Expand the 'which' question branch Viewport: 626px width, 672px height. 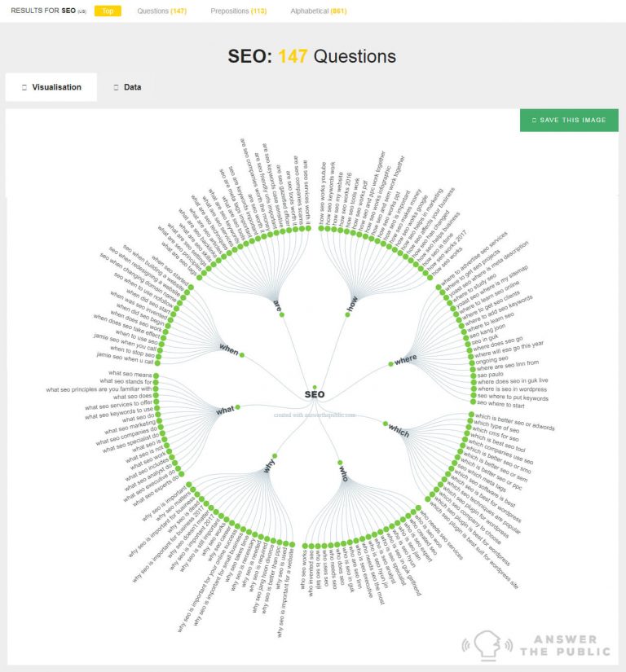pyautogui.click(x=386, y=424)
